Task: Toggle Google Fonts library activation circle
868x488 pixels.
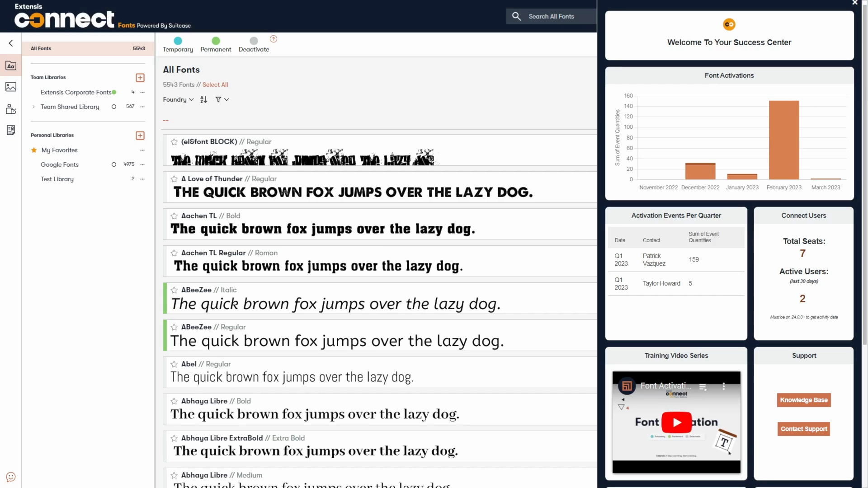Action: tap(114, 164)
